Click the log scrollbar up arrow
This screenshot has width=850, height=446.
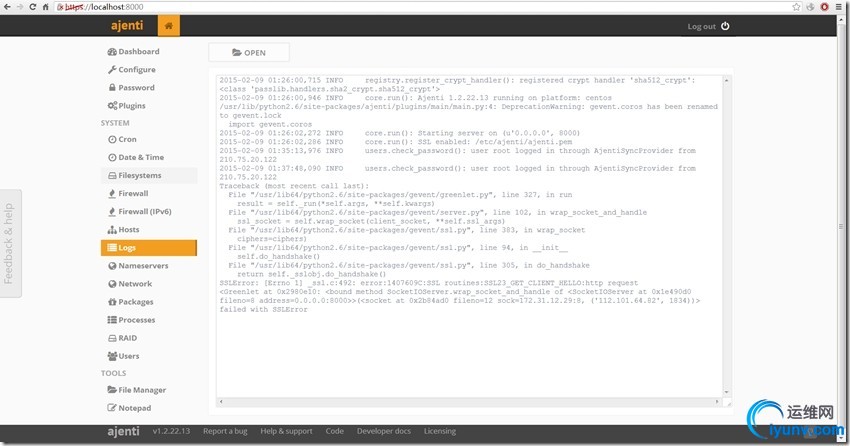coord(726,80)
